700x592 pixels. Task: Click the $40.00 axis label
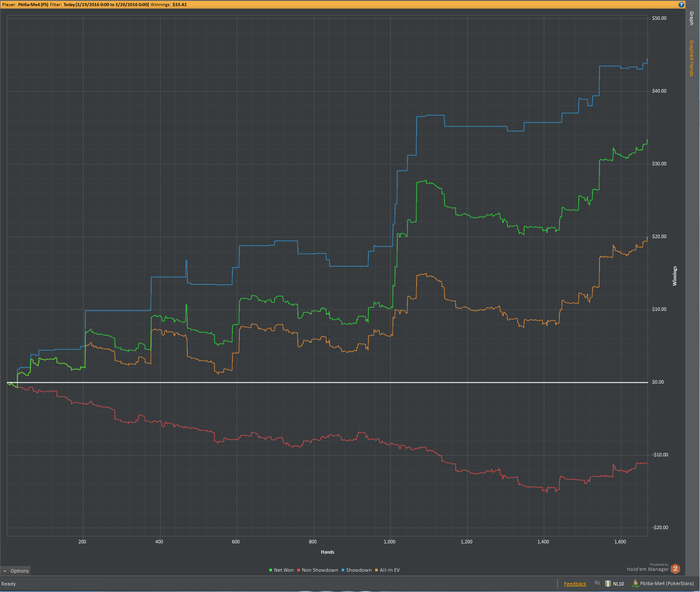(659, 91)
